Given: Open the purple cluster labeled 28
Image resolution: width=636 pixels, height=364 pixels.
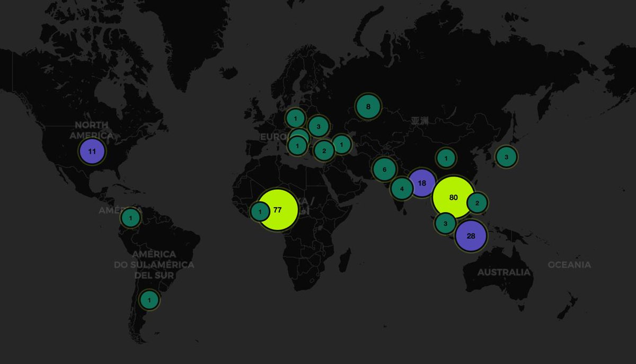Looking at the screenshot, I should (x=471, y=236).
